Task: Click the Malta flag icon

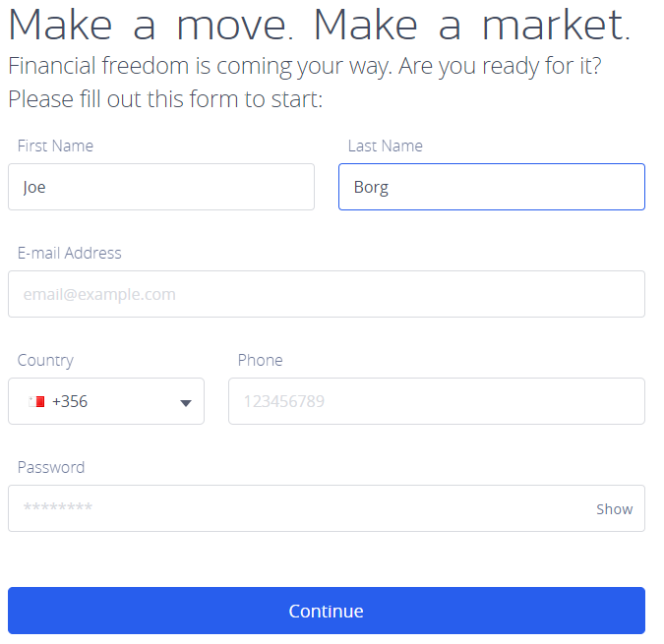Action: click(x=37, y=401)
